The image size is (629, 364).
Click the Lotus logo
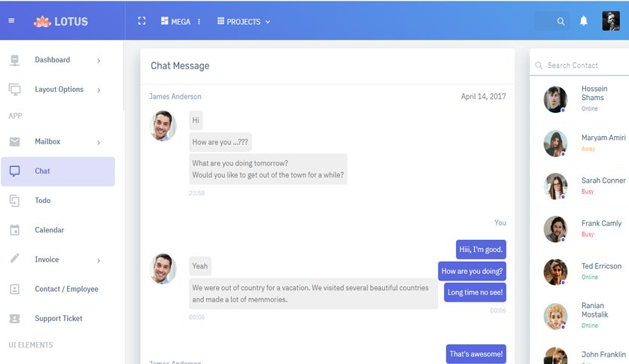61,22
